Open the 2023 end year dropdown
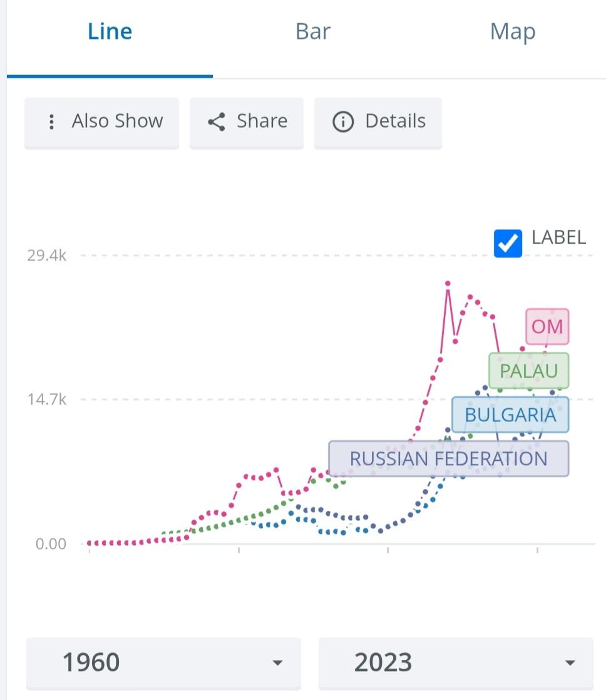 tap(456, 664)
